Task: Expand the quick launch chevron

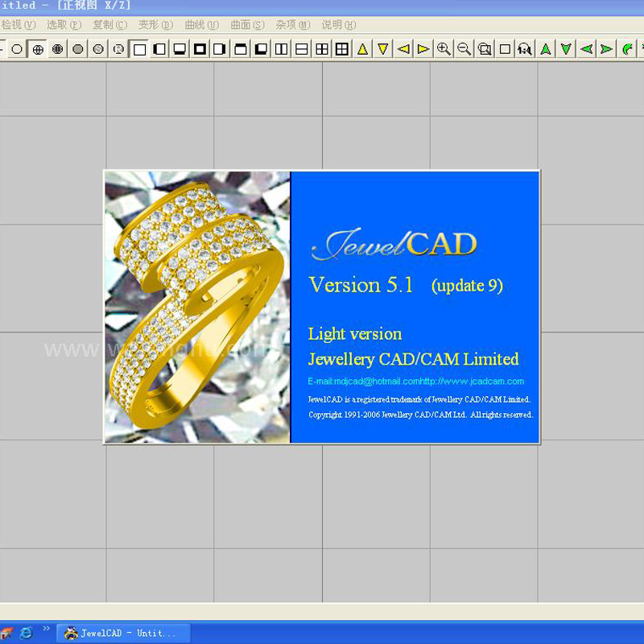Action: pos(46,629)
